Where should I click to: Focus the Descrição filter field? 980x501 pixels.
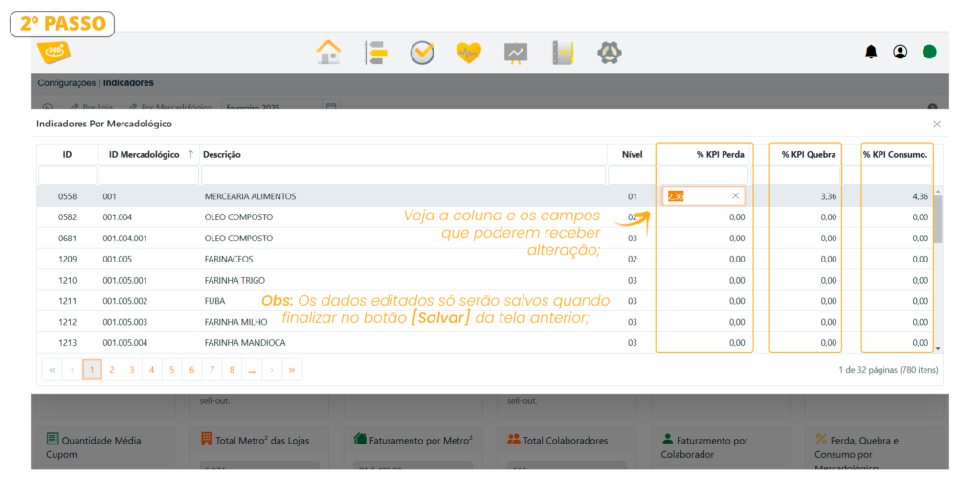(x=403, y=175)
